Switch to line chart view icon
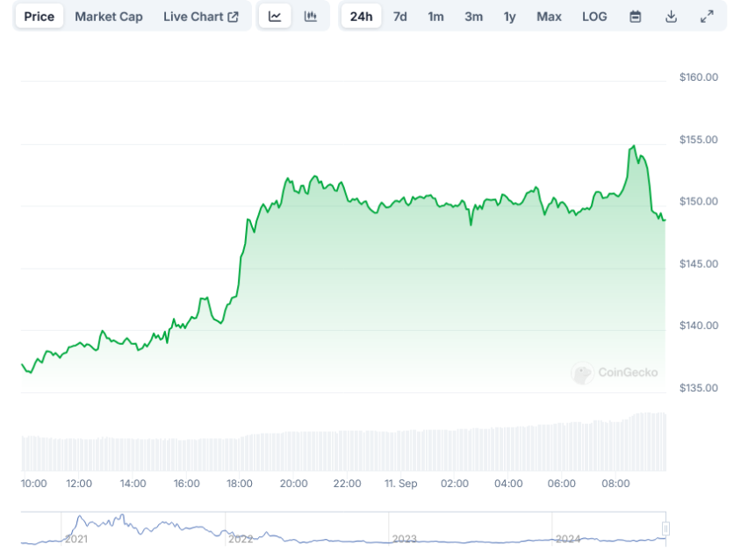 click(x=275, y=17)
